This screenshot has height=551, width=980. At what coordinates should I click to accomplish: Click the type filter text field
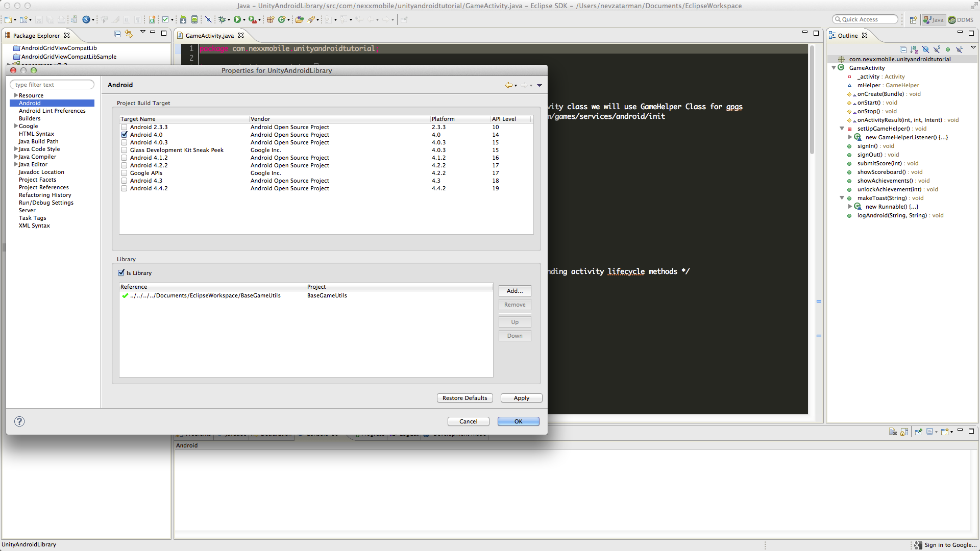click(x=52, y=85)
